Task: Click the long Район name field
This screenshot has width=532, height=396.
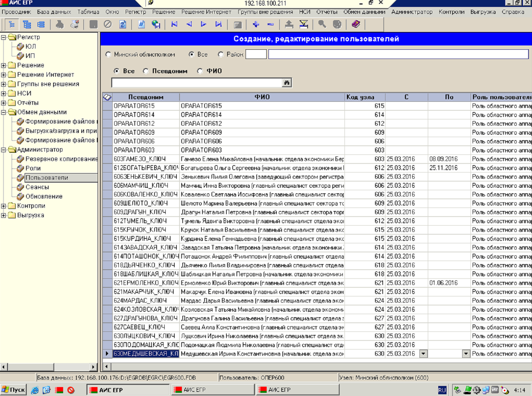Action: pyautogui.click(x=399, y=54)
